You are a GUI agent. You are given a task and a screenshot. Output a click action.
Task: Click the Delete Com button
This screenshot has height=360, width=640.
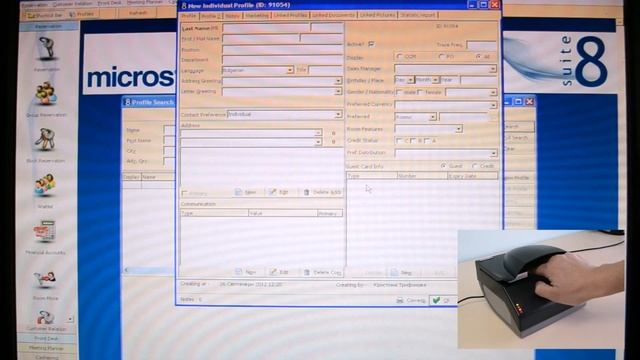(x=322, y=272)
